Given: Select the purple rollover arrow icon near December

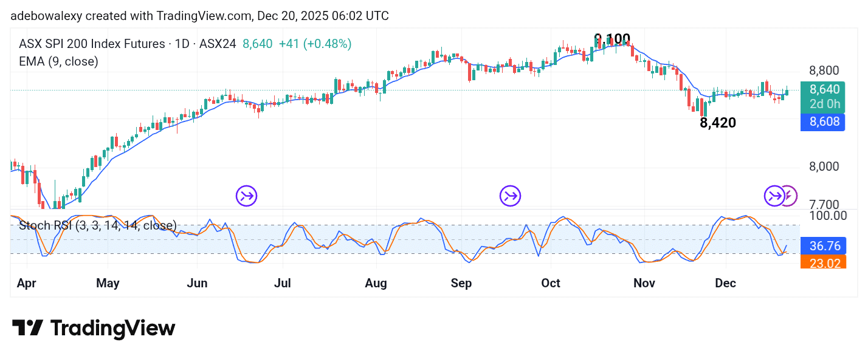Looking at the screenshot, I should pyautogui.click(x=775, y=196).
